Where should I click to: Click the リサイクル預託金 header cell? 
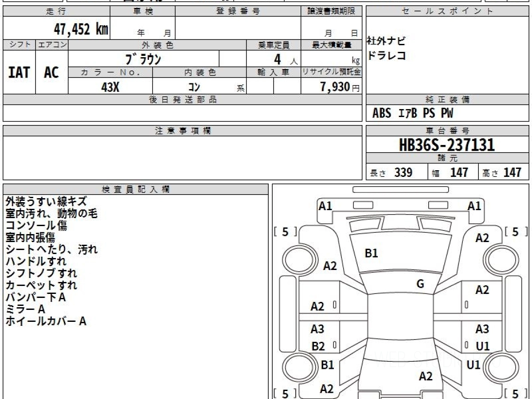point(332,72)
